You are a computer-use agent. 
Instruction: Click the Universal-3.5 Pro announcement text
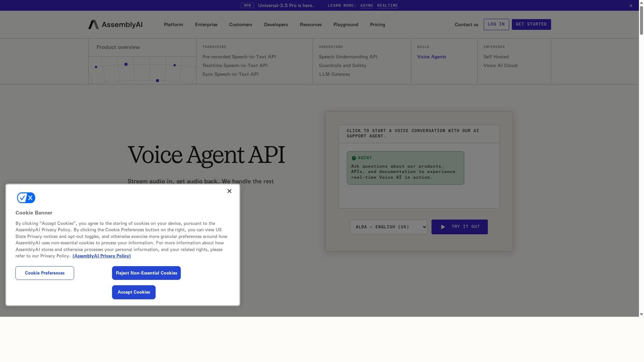286,5
